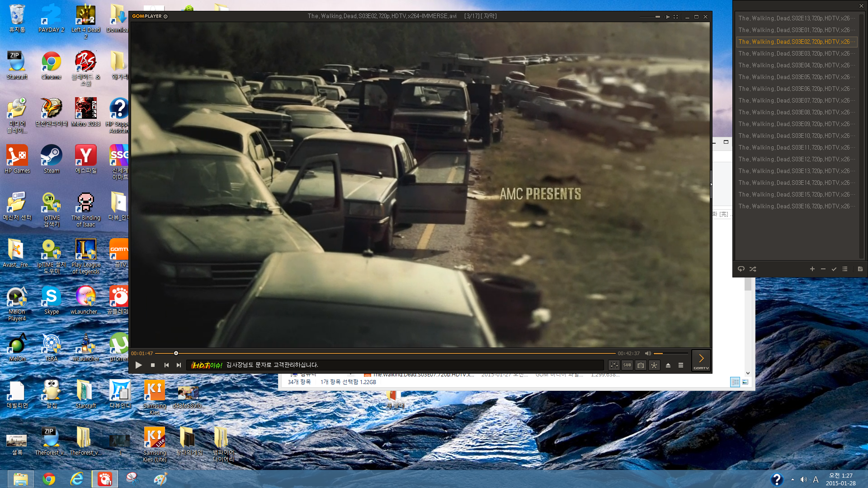Click the GOMTV arrow button
868x488 pixels.
[701, 359]
